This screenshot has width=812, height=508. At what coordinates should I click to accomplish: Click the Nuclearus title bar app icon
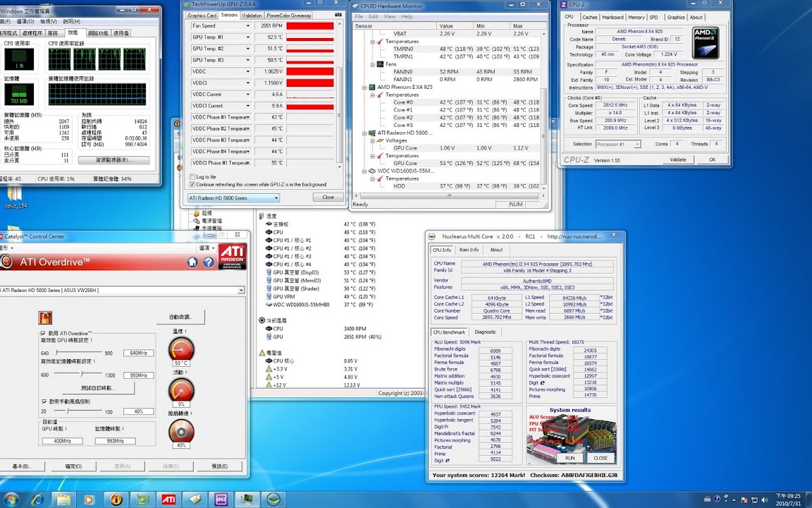432,236
